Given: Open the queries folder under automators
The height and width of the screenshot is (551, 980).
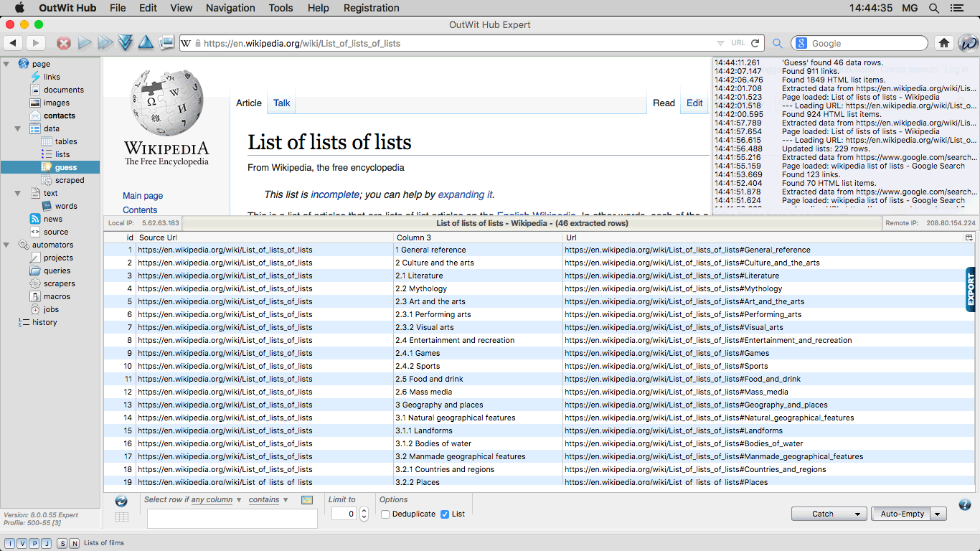Looking at the screenshot, I should click(x=50, y=270).
